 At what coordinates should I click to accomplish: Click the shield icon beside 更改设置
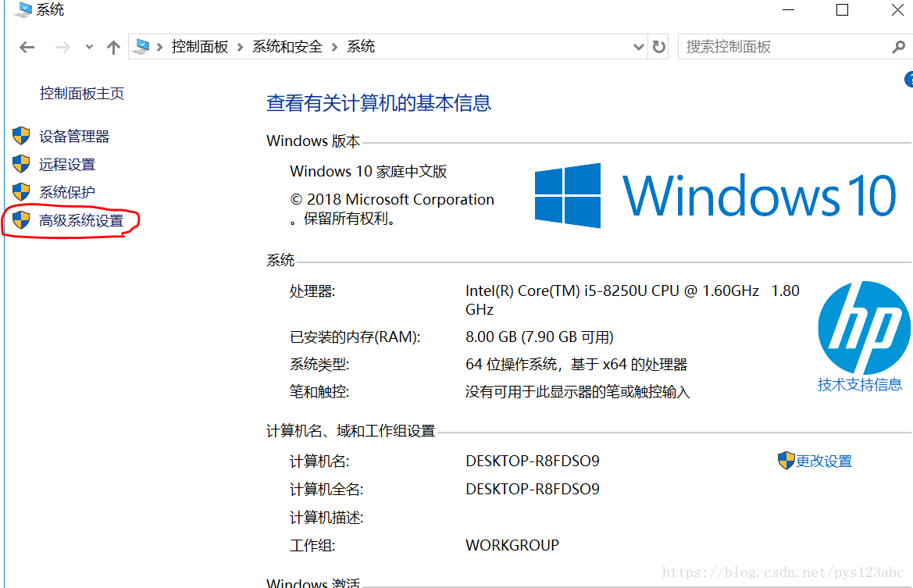point(786,461)
